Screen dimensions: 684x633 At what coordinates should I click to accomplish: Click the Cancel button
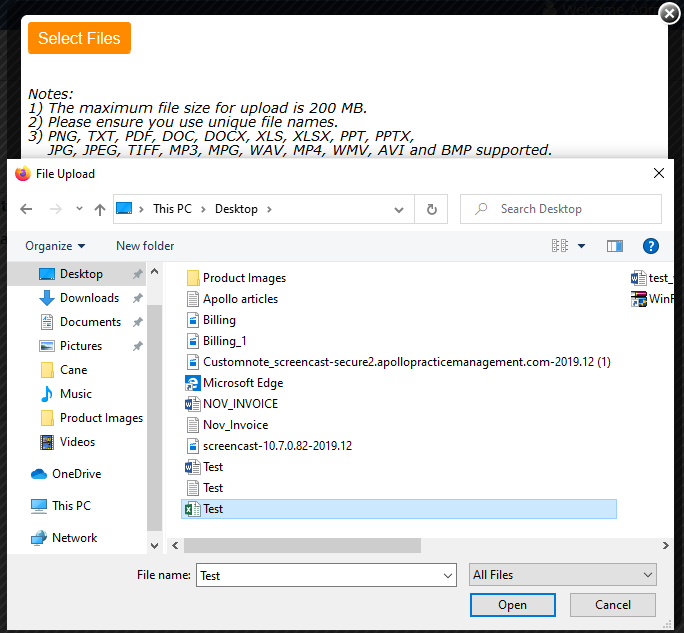[612, 605]
